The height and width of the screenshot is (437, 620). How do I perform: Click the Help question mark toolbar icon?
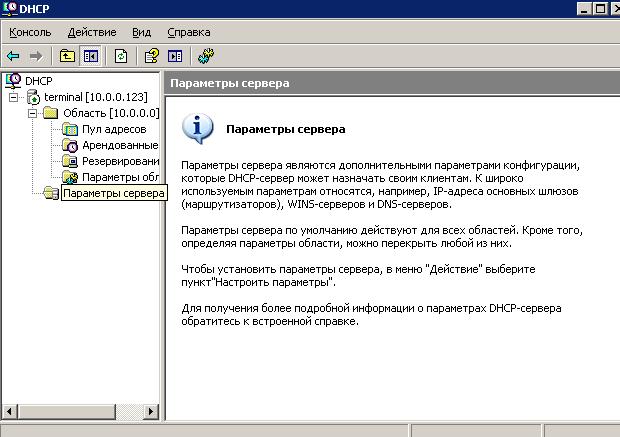coord(152,56)
